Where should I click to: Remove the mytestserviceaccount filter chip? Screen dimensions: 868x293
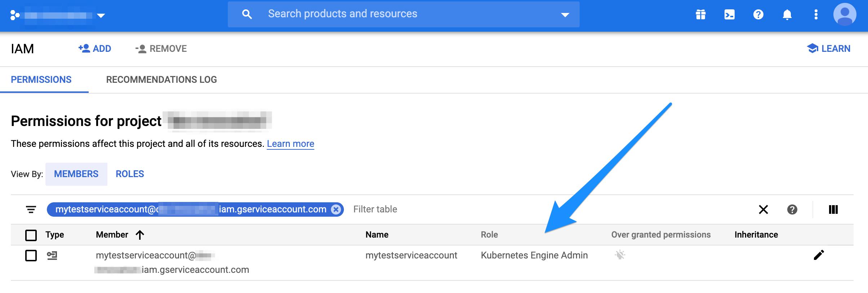tap(336, 209)
